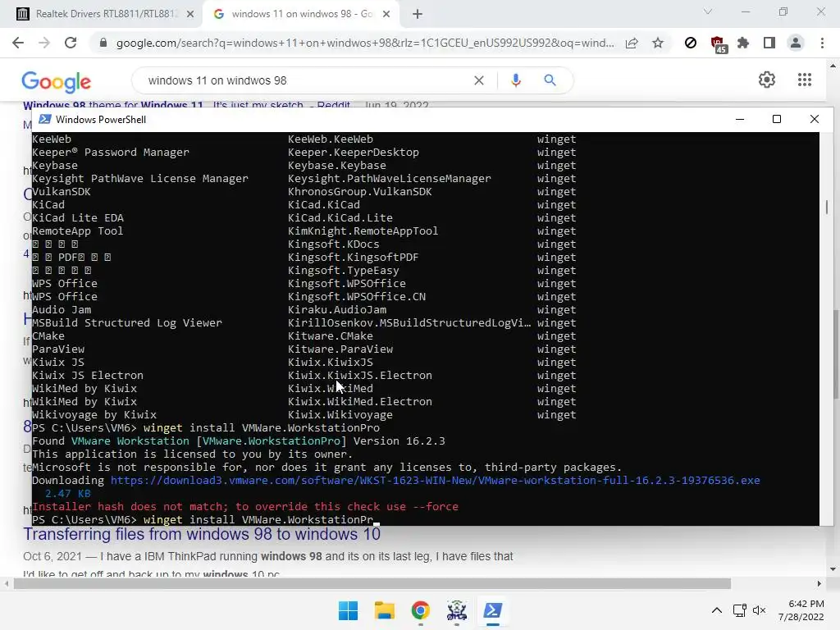The image size is (840, 630).
Task: Open Transferring files from windows 98 result
Action: pyautogui.click(x=202, y=534)
